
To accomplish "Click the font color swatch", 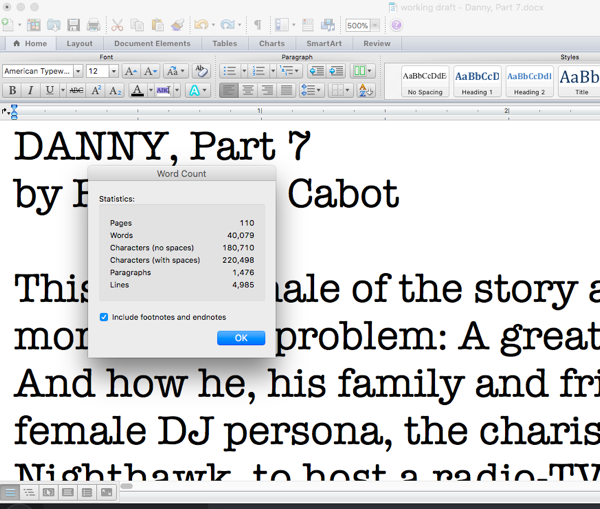I will coord(137,90).
